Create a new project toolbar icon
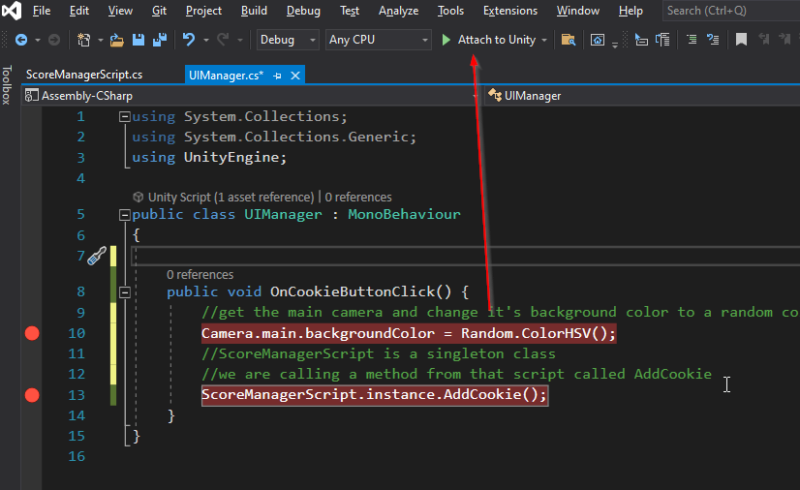 (x=84, y=40)
